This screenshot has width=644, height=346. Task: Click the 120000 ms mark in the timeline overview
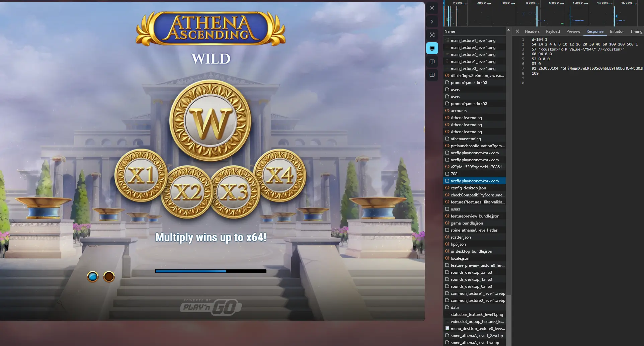580,3
